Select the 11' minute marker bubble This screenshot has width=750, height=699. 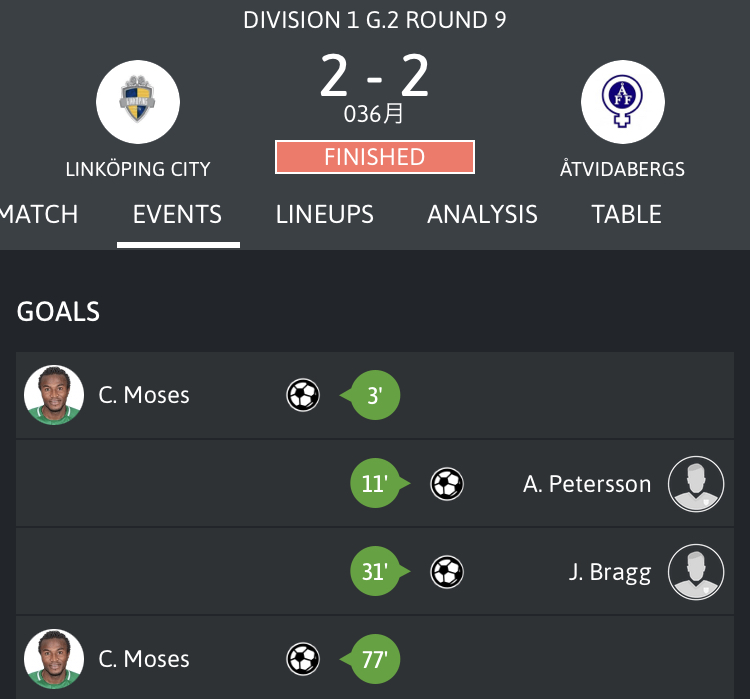click(375, 484)
